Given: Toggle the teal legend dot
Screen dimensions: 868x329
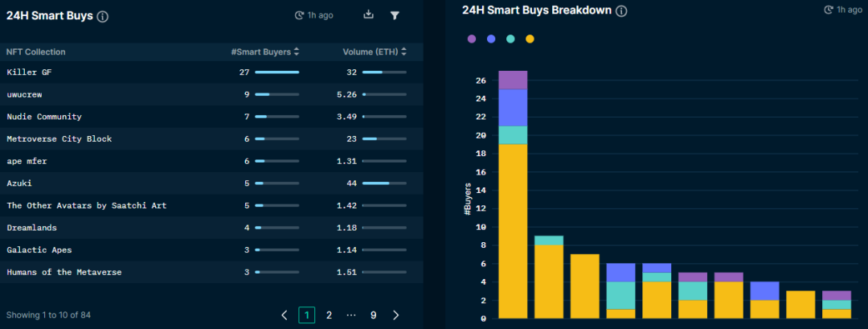Looking at the screenshot, I should click(510, 39).
